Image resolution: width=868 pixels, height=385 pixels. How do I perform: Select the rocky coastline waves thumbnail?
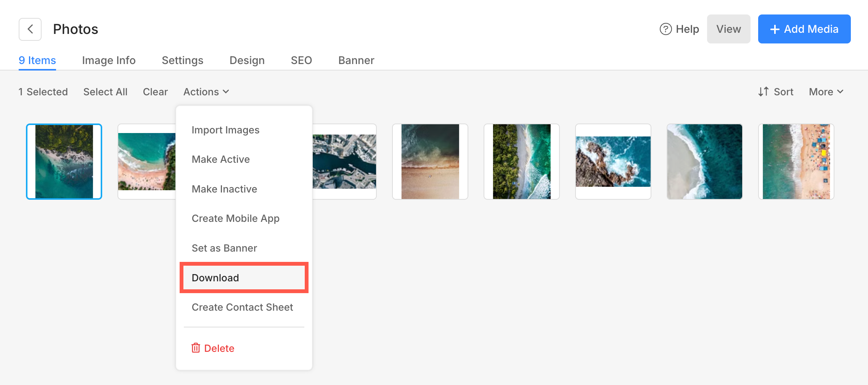coord(613,161)
